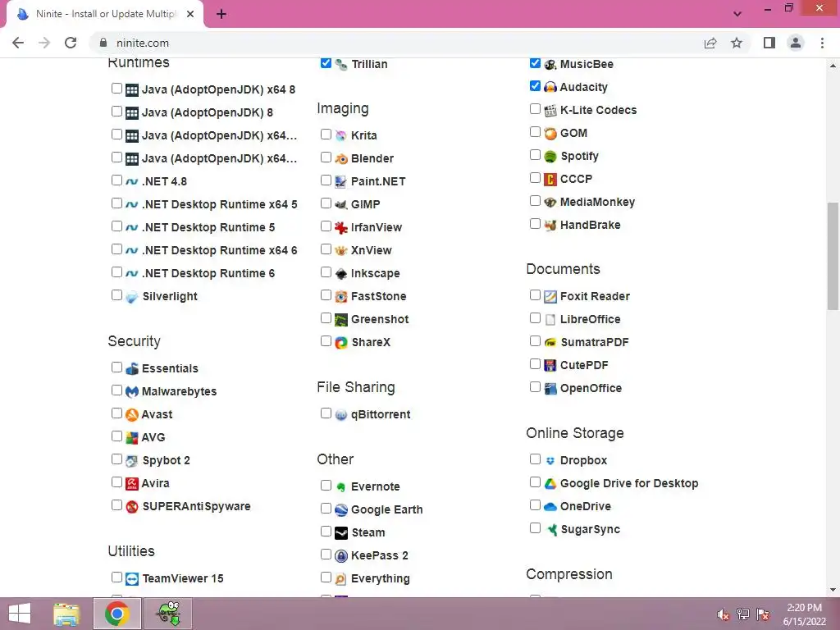Bookmark page with star icon
Viewport: 840px width, 630px height.
[x=737, y=43]
